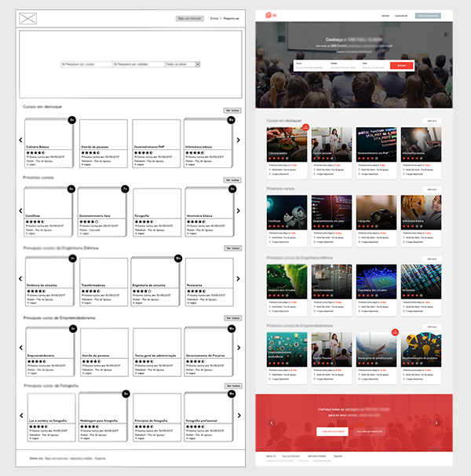Click Ver tudo for mockup Engenharia elétrica section
This screenshot has width=471, height=476.
(x=432, y=259)
